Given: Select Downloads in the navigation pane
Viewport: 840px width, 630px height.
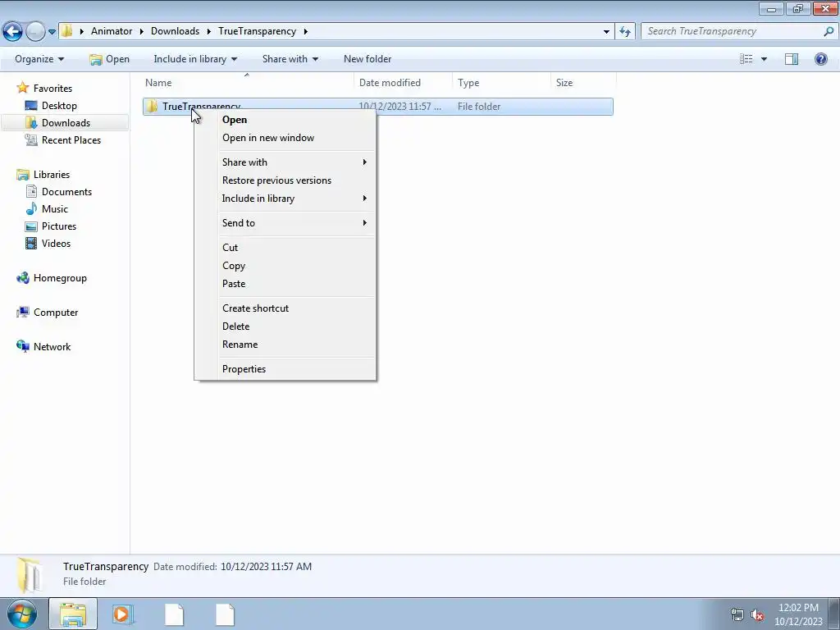Looking at the screenshot, I should (66, 123).
